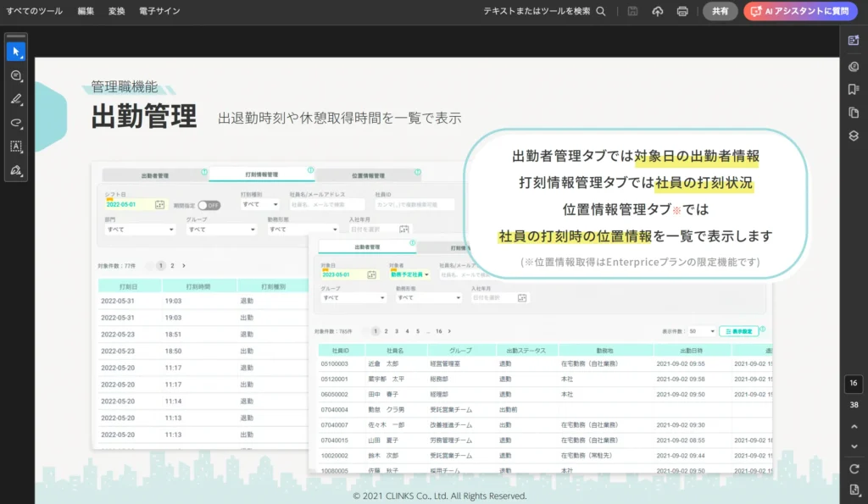Rotate the page view

[x=854, y=468]
